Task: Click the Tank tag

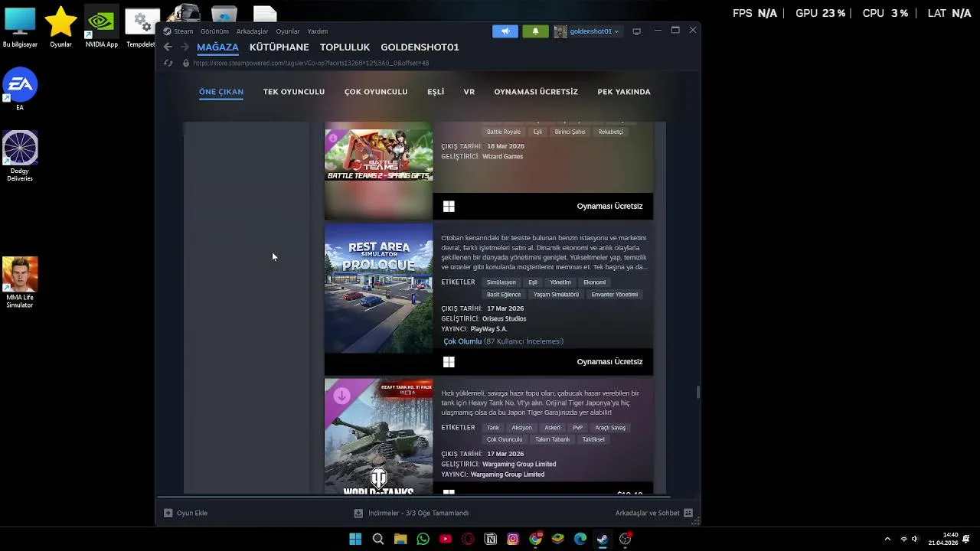Action: click(x=493, y=428)
